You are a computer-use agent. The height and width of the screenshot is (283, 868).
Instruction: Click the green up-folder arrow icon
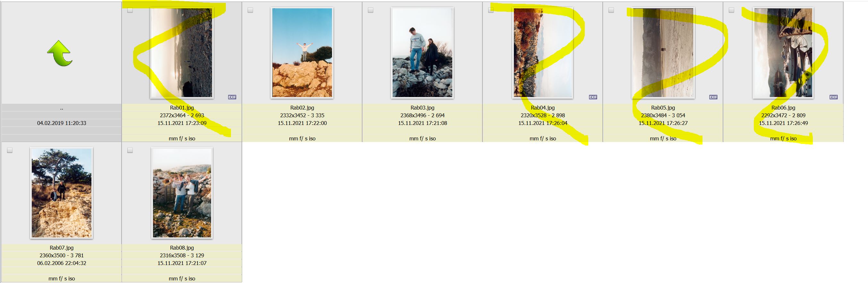[x=60, y=53]
